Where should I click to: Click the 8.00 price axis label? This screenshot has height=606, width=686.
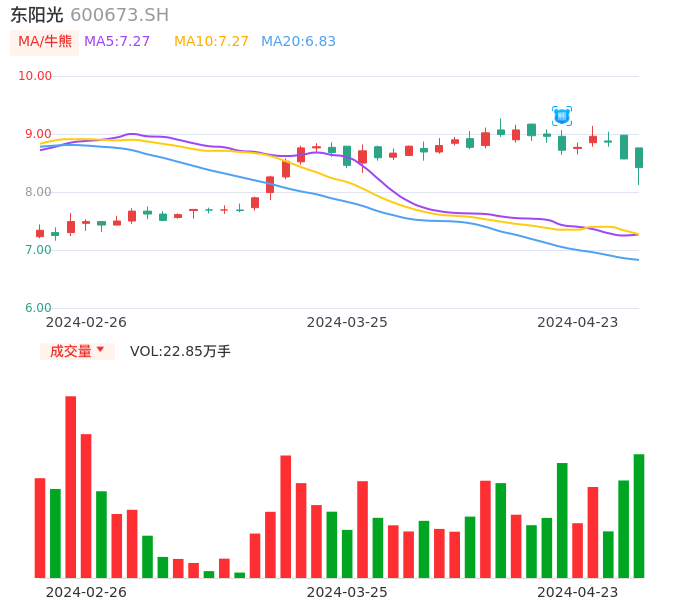tap(38, 192)
